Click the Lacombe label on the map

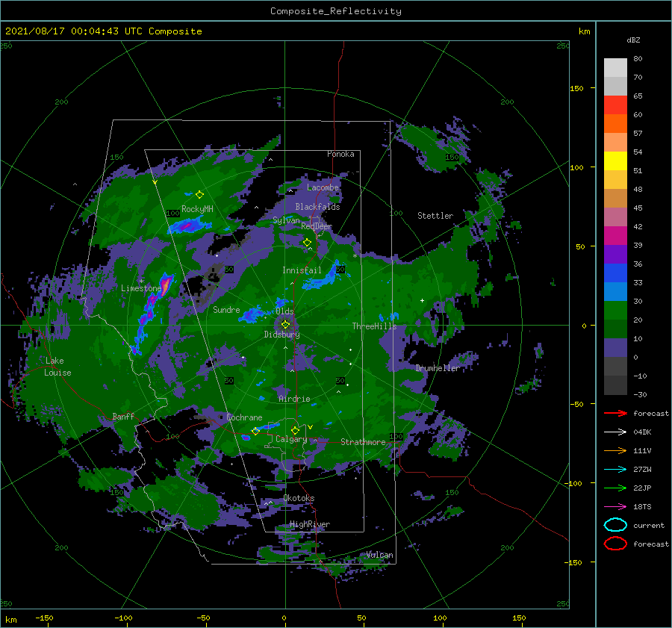pyautogui.click(x=323, y=187)
